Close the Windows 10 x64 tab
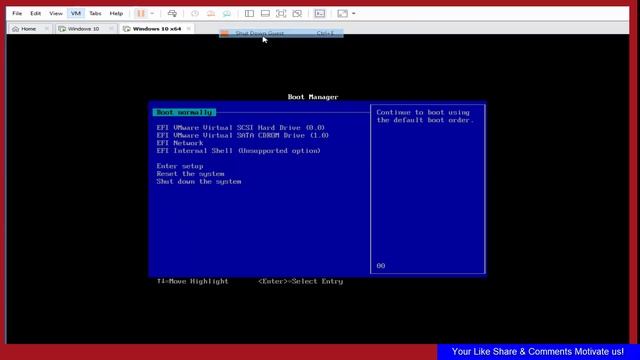This screenshot has height=360, width=640. [x=189, y=29]
